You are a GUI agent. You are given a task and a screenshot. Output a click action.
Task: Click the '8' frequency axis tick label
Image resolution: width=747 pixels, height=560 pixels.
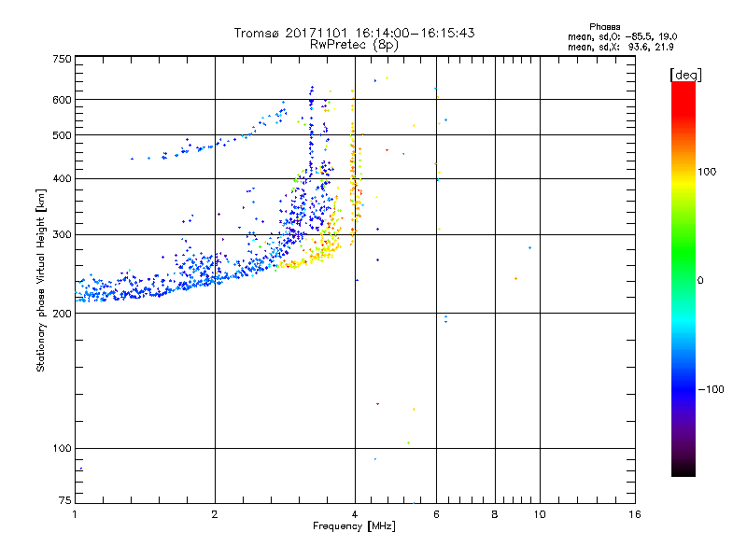point(495,514)
